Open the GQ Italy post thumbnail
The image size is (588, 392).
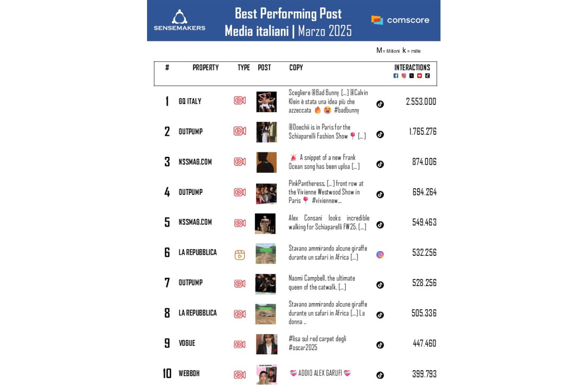point(266,101)
